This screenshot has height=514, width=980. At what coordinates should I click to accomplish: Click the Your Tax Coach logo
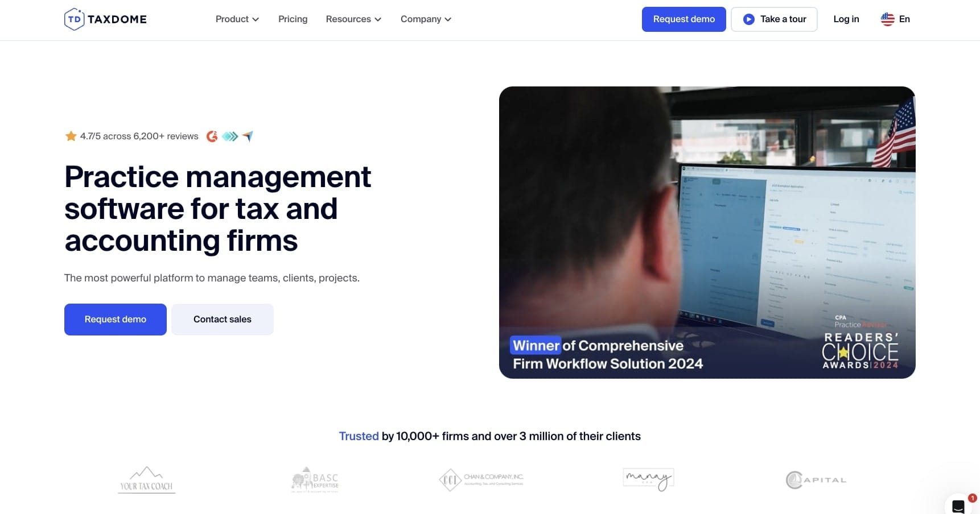(x=147, y=480)
